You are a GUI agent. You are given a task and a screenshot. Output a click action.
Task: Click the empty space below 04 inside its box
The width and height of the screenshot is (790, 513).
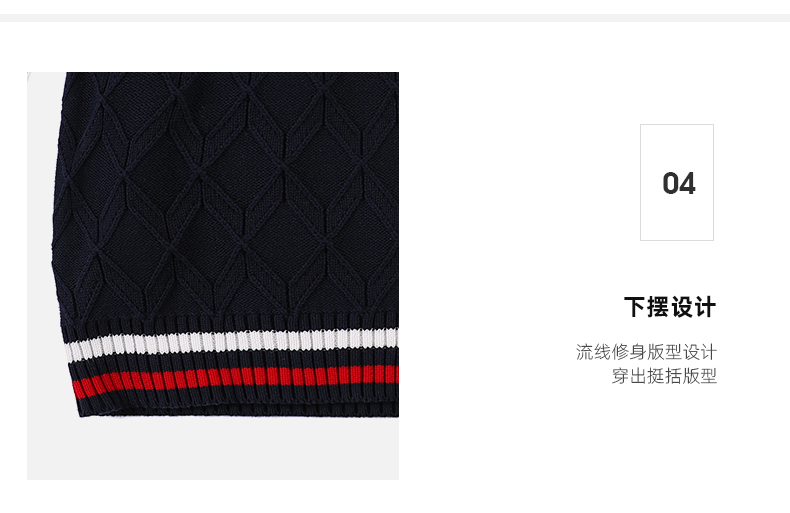(677, 219)
